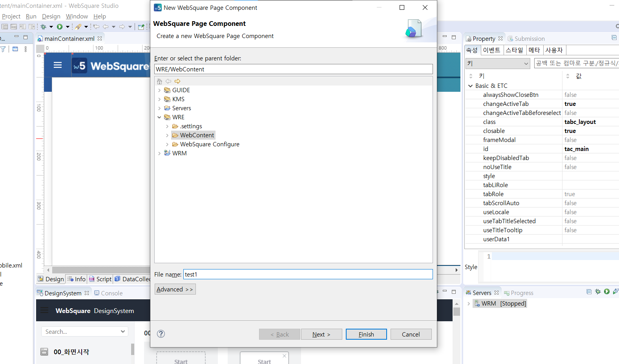
Task: Close the mainContainer.xml editor tab
Action: (100, 38)
